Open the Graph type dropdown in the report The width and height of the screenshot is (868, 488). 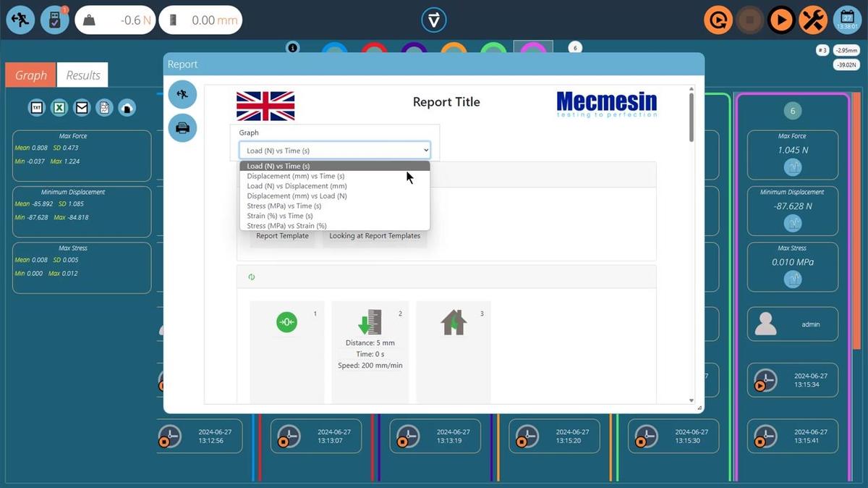click(x=335, y=151)
